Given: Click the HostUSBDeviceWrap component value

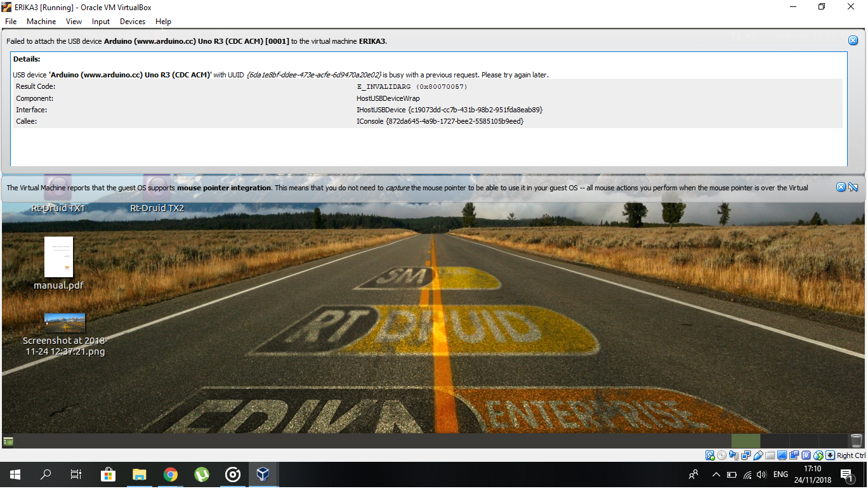Looking at the screenshot, I should tap(388, 98).
